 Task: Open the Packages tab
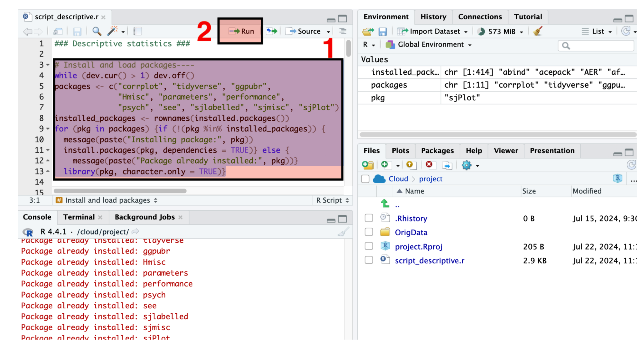coord(438,151)
